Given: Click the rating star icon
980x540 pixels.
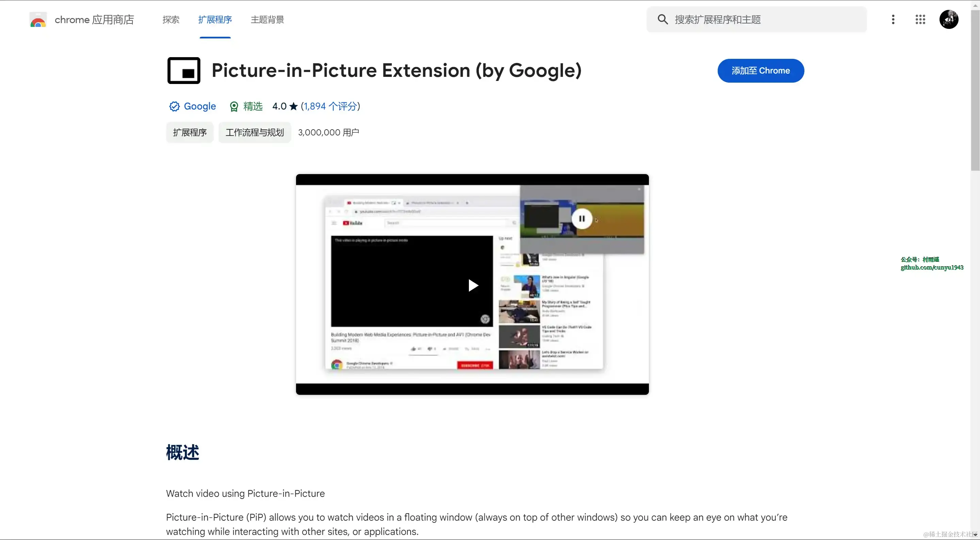Looking at the screenshot, I should point(293,106).
